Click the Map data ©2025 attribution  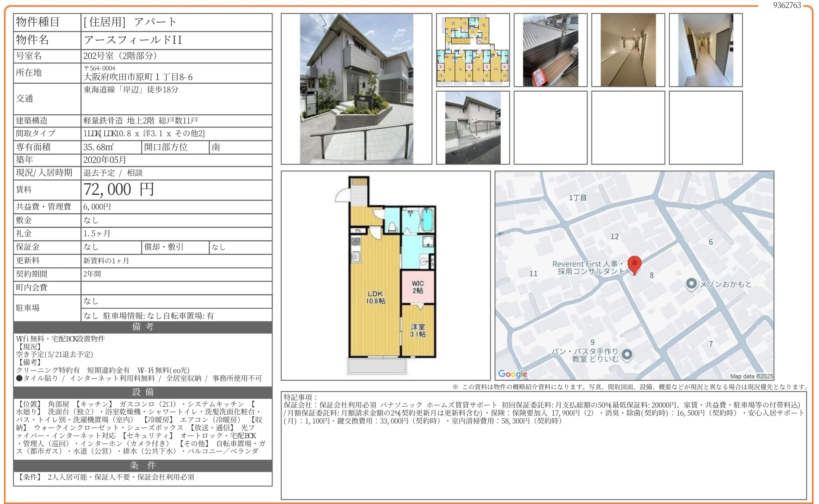[x=751, y=376]
